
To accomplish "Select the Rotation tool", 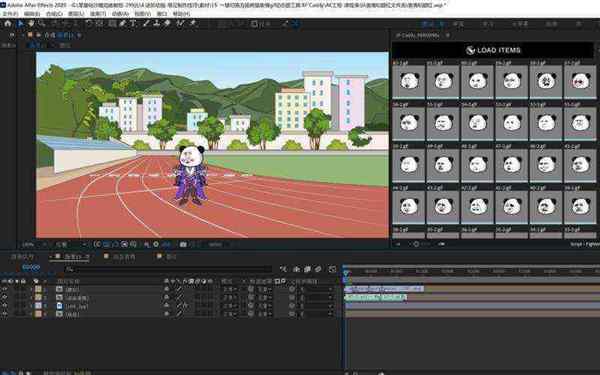I will click(89, 24).
